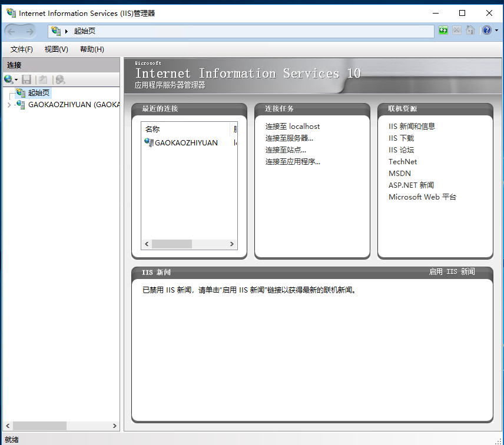Click 连接至服务器... link
504x445 pixels.
click(x=289, y=138)
